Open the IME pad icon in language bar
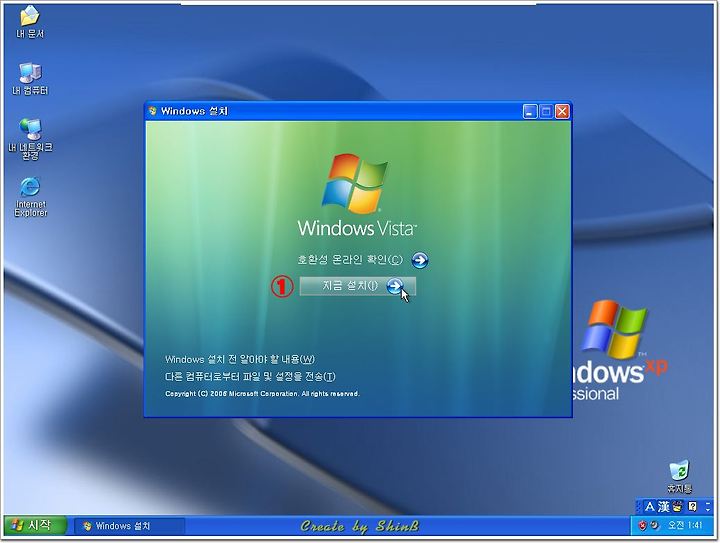The image size is (720, 543). click(678, 507)
